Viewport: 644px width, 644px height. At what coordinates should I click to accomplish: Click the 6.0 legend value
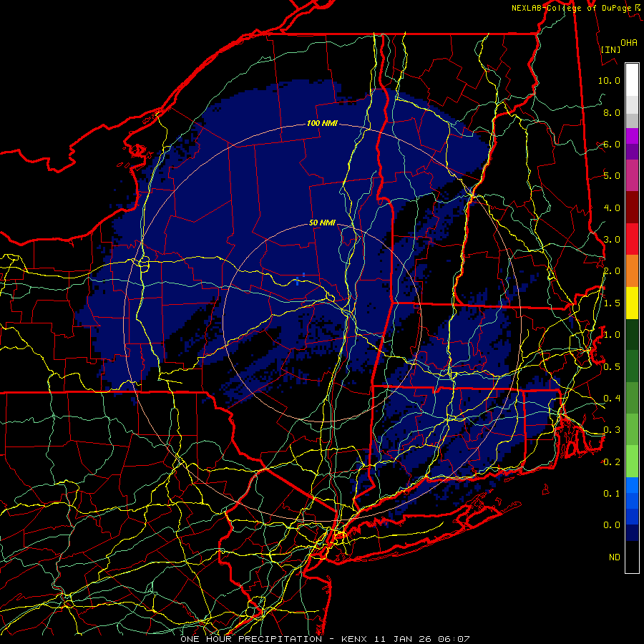click(x=612, y=144)
